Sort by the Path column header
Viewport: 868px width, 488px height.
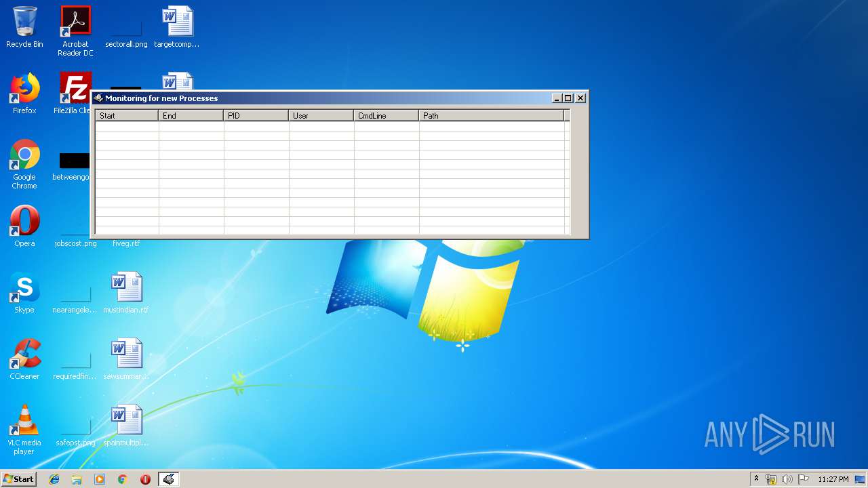(x=492, y=115)
